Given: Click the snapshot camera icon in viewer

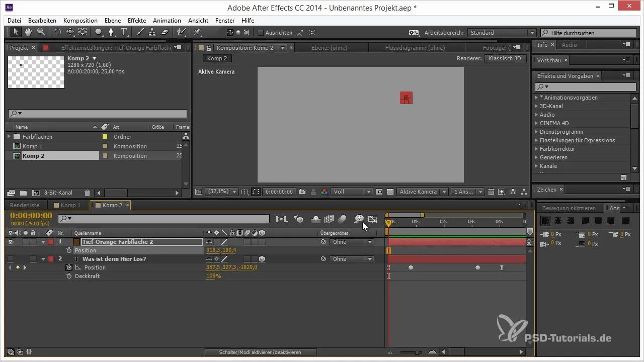Looking at the screenshot, I should click(302, 192).
